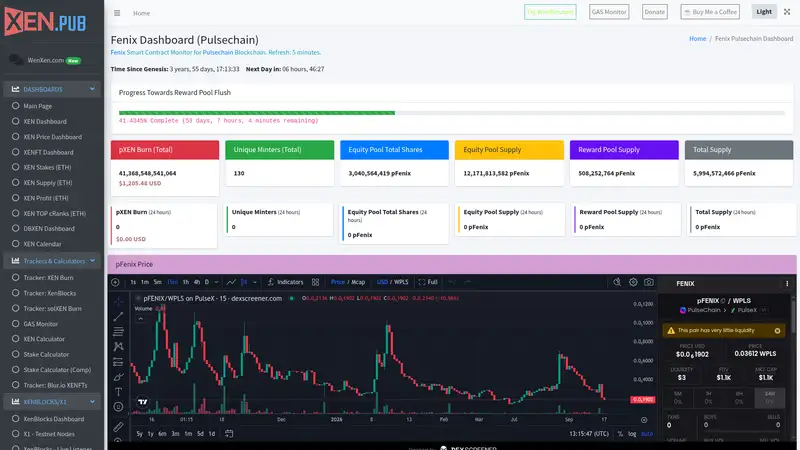Image resolution: width=800 pixels, height=450 pixels.
Task: Dismiss the little liquidity warning
Action: 777,331
